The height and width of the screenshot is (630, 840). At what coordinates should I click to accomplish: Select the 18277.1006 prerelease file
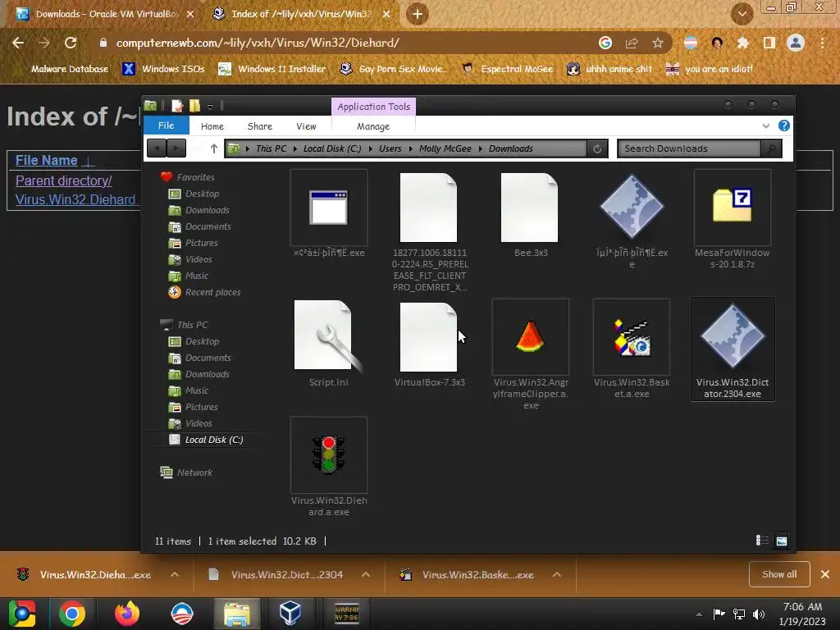[x=428, y=207]
